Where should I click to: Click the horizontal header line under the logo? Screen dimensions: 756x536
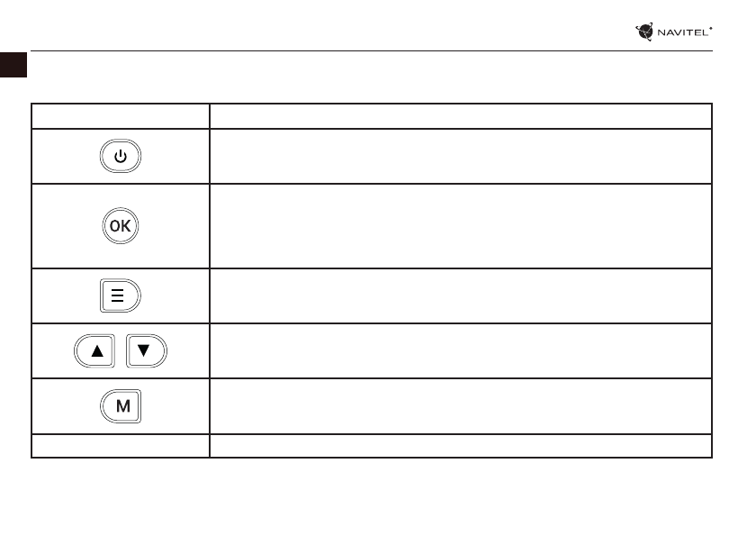click(360, 50)
